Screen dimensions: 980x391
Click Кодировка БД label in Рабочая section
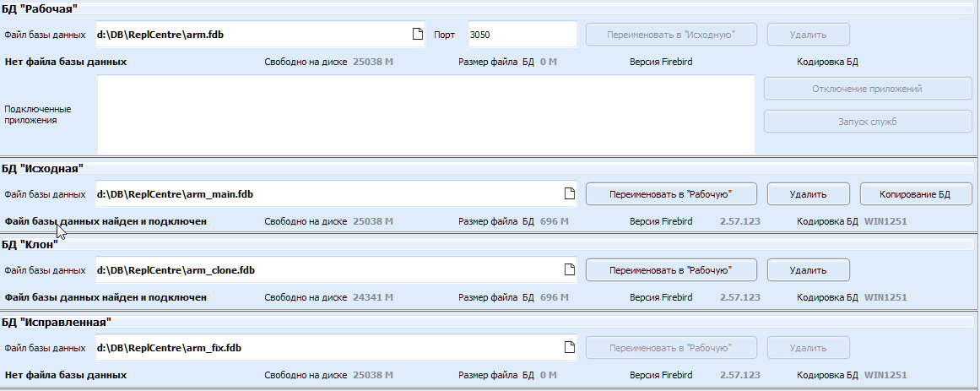pos(827,62)
